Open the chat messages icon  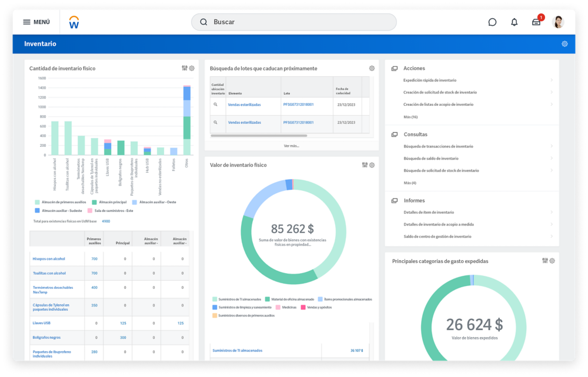point(492,22)
